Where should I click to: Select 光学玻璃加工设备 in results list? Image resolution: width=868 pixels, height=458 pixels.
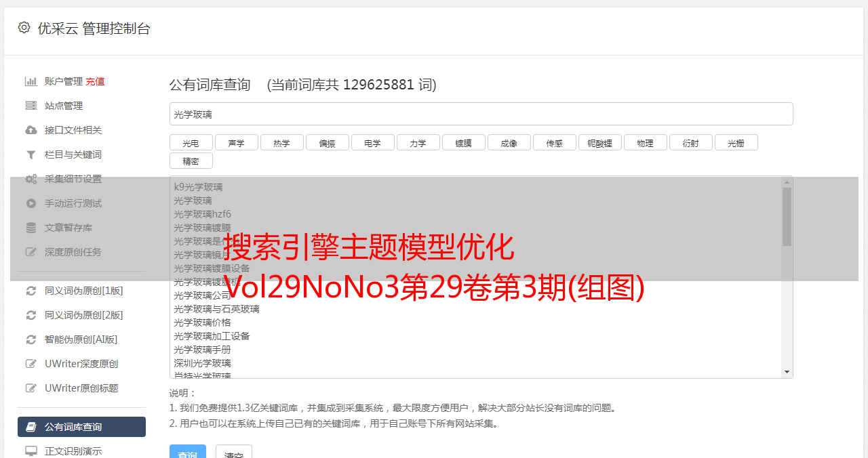pos(212,336)
